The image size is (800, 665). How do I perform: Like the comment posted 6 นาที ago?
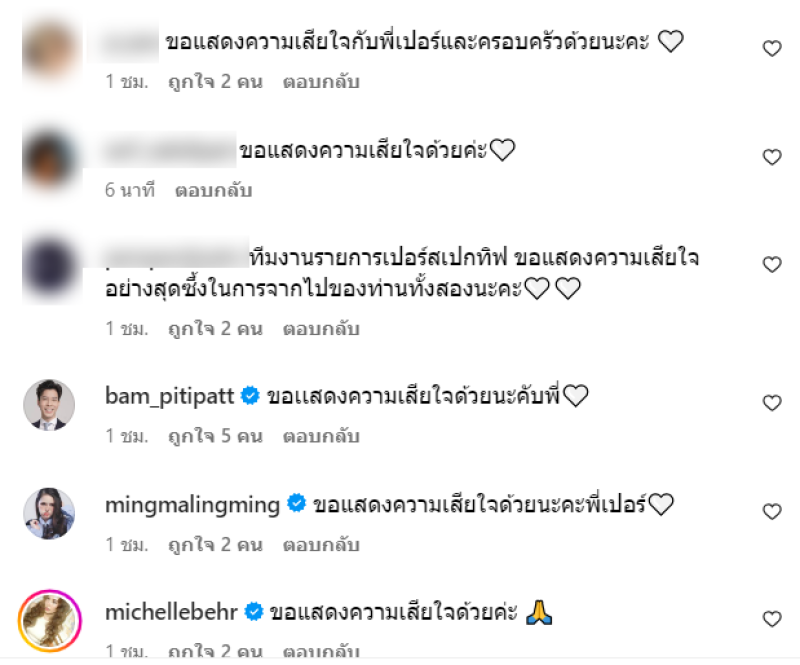[772, 157]
